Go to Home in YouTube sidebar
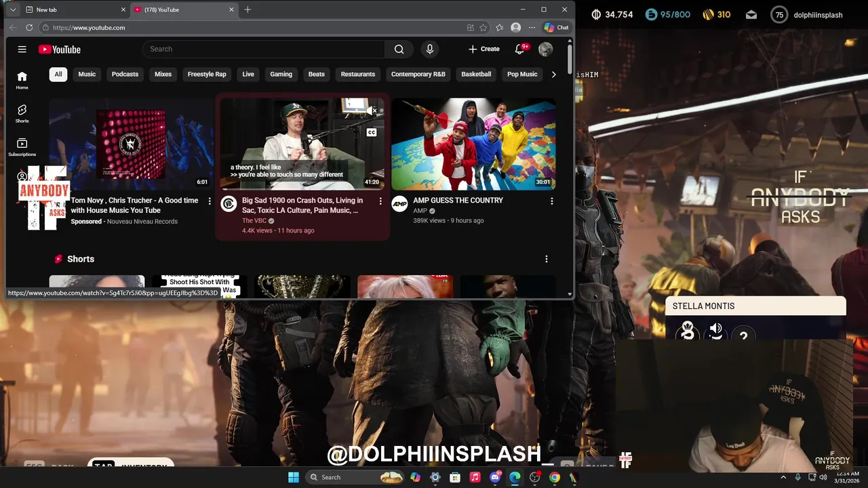 (x=22, y=80)
